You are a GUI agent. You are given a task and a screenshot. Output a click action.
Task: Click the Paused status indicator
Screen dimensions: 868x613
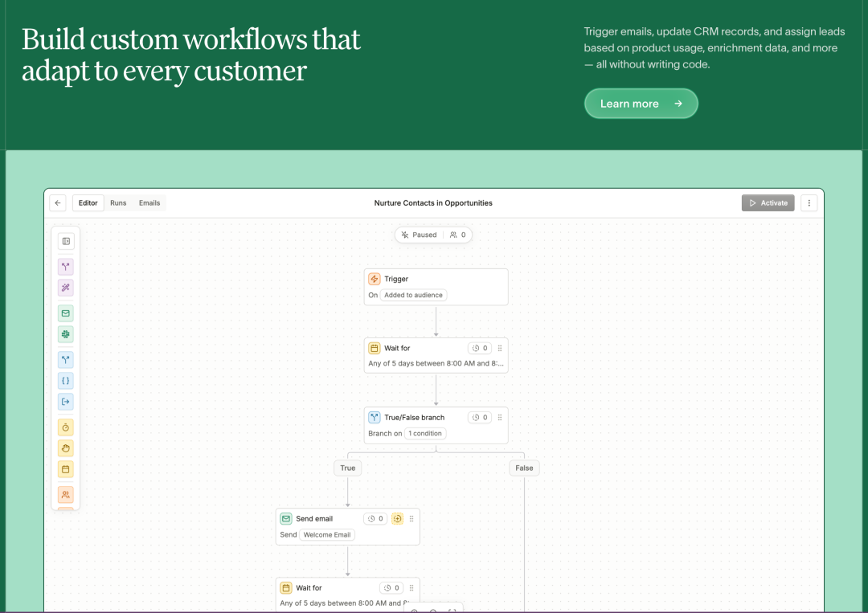tap(419, 235)
